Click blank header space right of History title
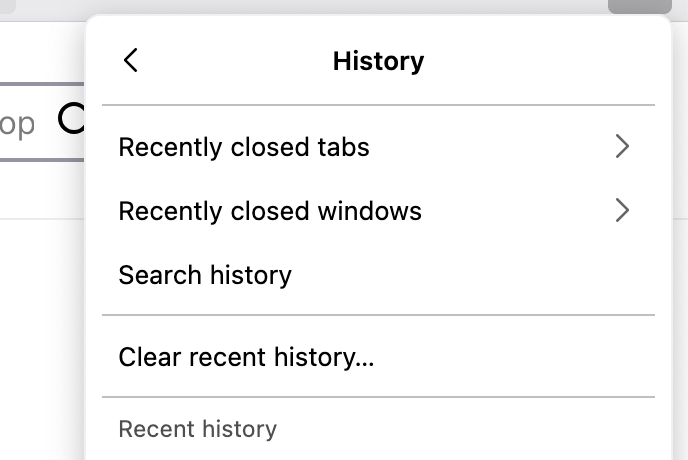The image size is (688, 460). [x=540, y=61]
